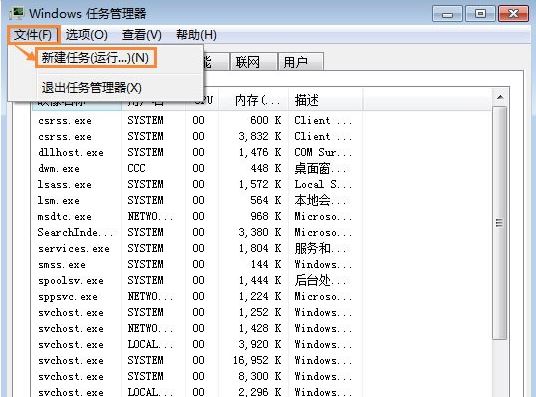The height and width of the screenshot is (397, 536).
Task: Choose 新建任务(运行...)(N) menu entry
Action: point(95,58)
